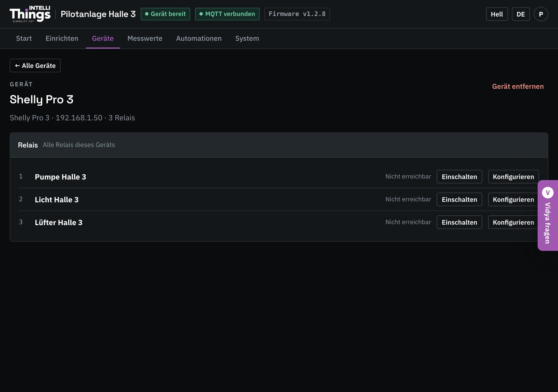The image size is (558, 392).
Task: Configure Lüfter Halle 3 relay
Action: point(513,222)
